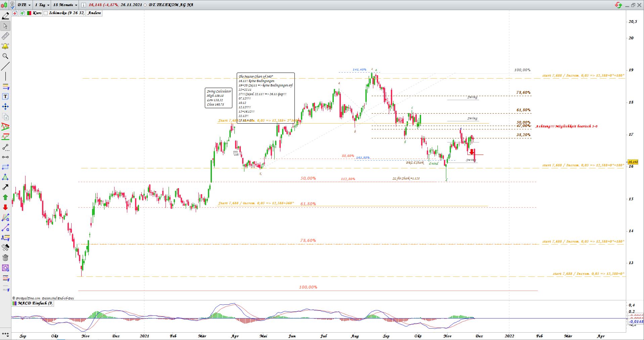The image size is (644, 340).
Task: Open the Ichimoku (9 26 52) settings
Action: click(x=66, y=13)
